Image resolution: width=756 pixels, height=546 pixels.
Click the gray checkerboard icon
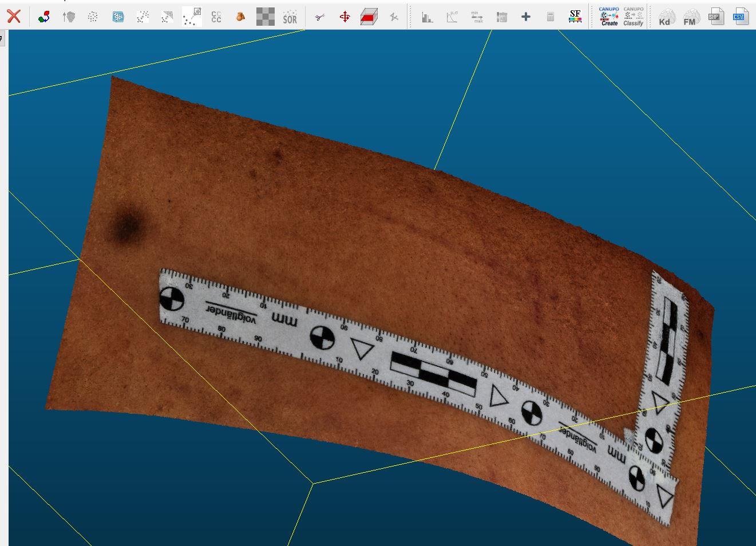(265, 17)
